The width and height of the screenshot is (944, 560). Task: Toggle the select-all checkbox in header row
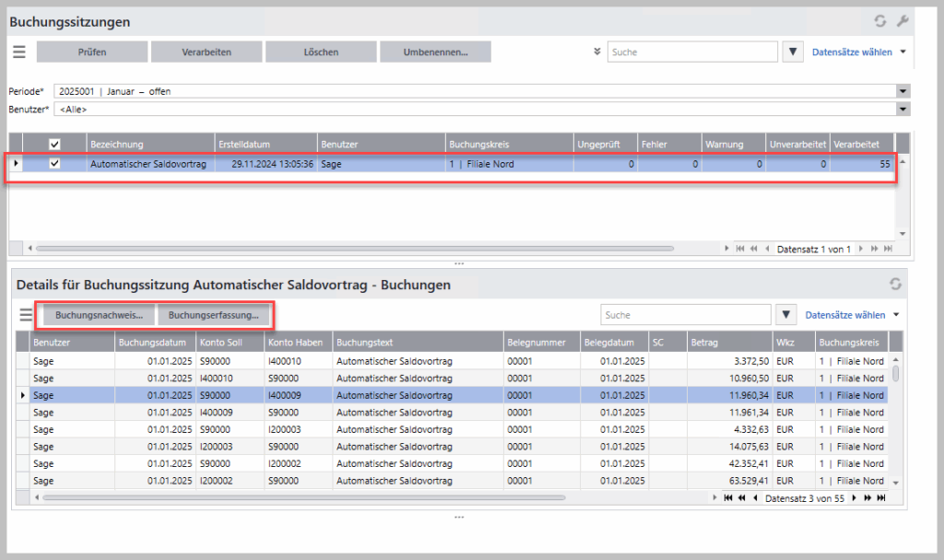[x=54, y=144]
